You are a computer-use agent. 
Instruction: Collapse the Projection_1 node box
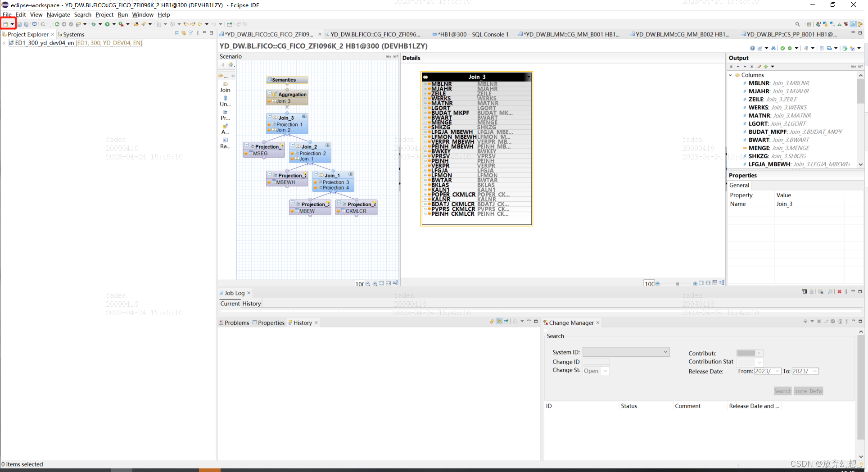pos(246,145)
